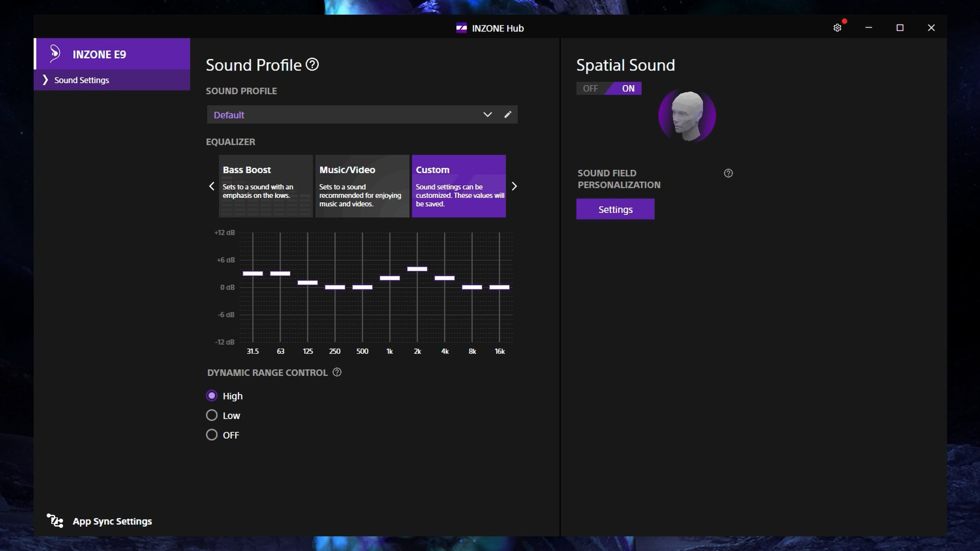Screen dimensions: 980x551
Task: Click the Sound Profile help icon
Action: point(312,65)
